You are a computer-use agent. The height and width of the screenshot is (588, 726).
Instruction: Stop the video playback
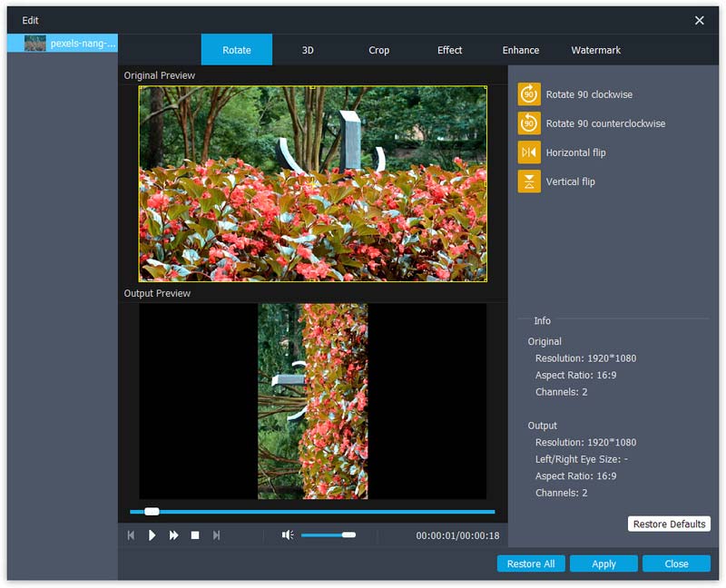coord(195,535)
